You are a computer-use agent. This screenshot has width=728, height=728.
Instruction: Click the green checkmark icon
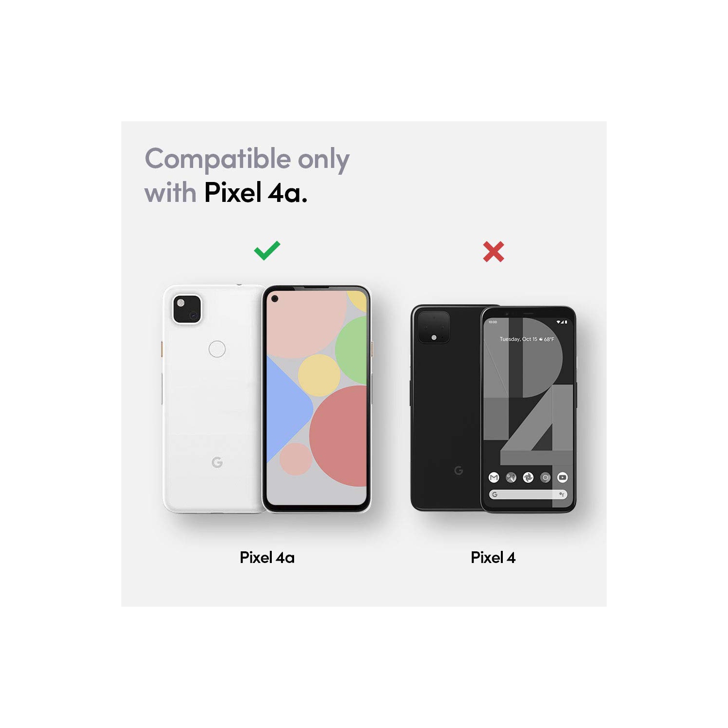(267, 250)
